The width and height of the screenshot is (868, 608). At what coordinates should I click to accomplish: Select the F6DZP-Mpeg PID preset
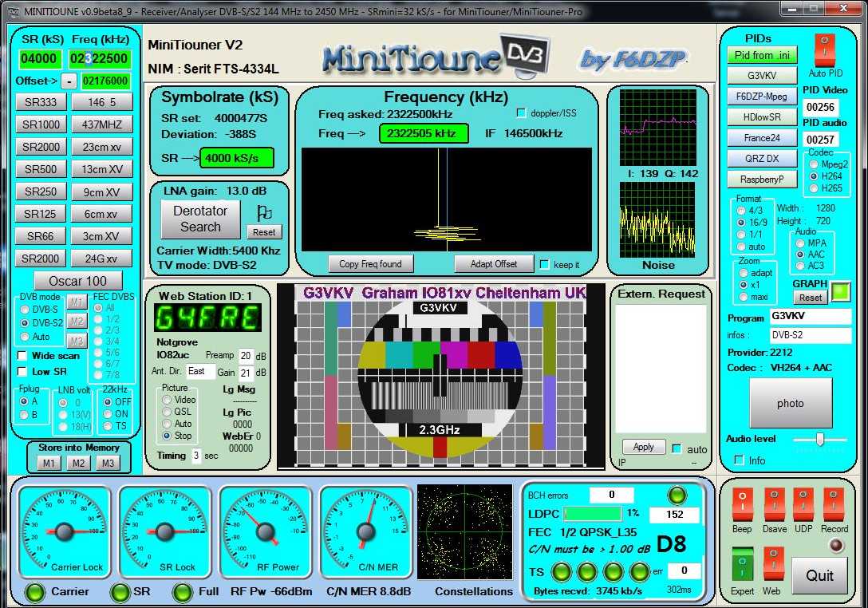(762, 97)
